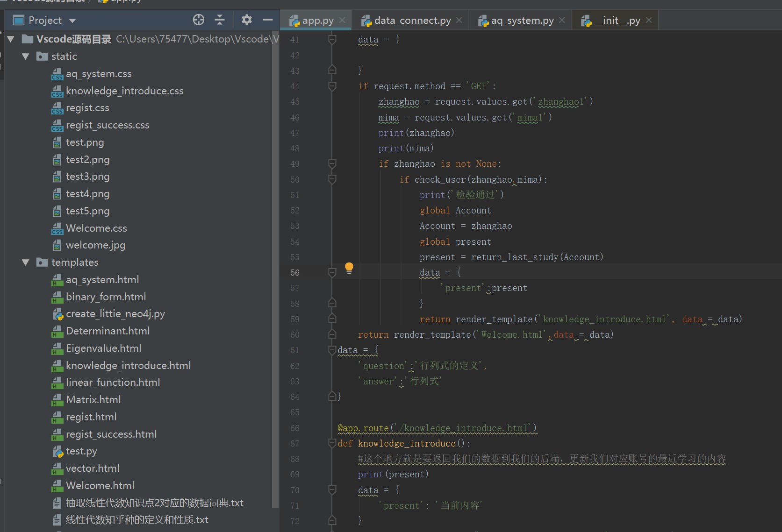Select 线性代数知乎种的定义和性质.txt file

pyautogui.click(x=137, y=520)
